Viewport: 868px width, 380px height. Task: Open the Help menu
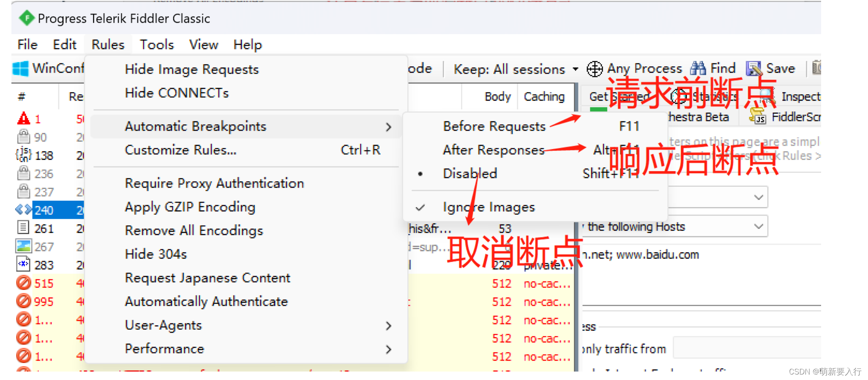248,45
